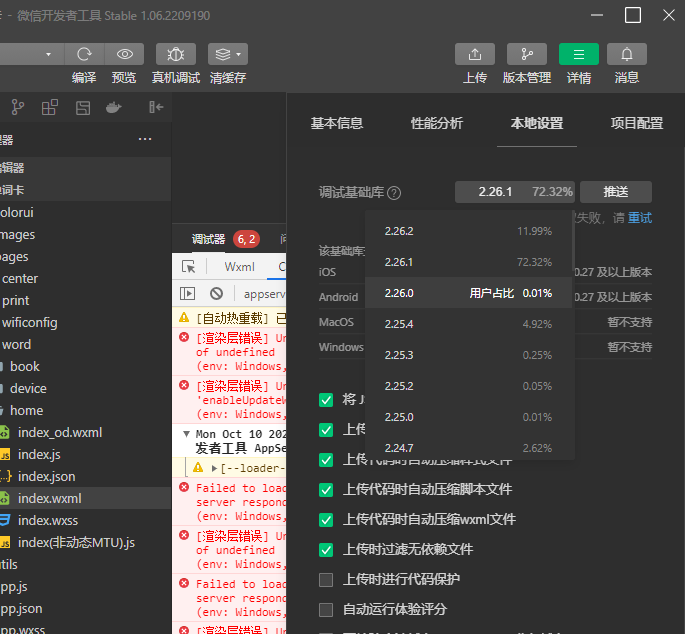Select base library version 2.25.0
The image size is (685, 634).
[x=468, y=417]
